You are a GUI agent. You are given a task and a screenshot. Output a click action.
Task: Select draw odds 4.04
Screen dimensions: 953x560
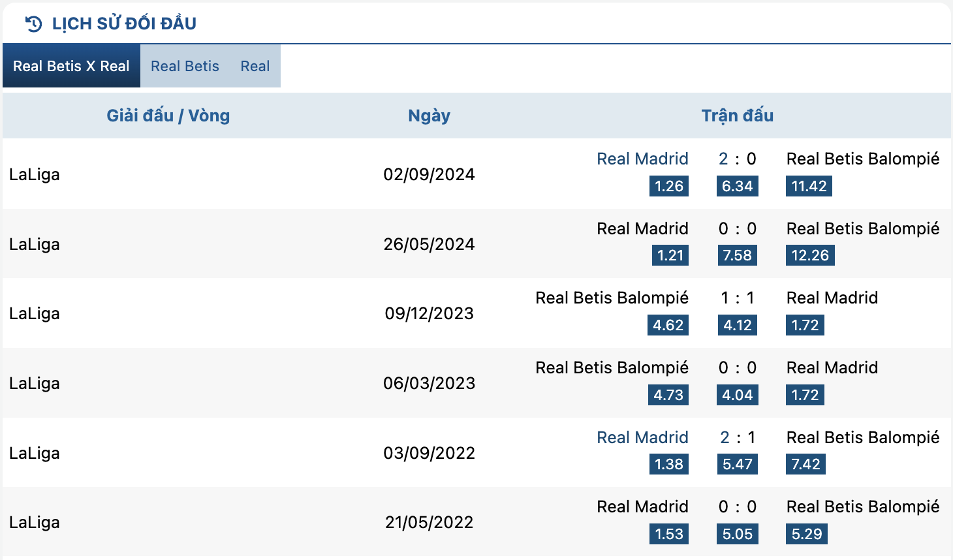[x=738, y=395]
